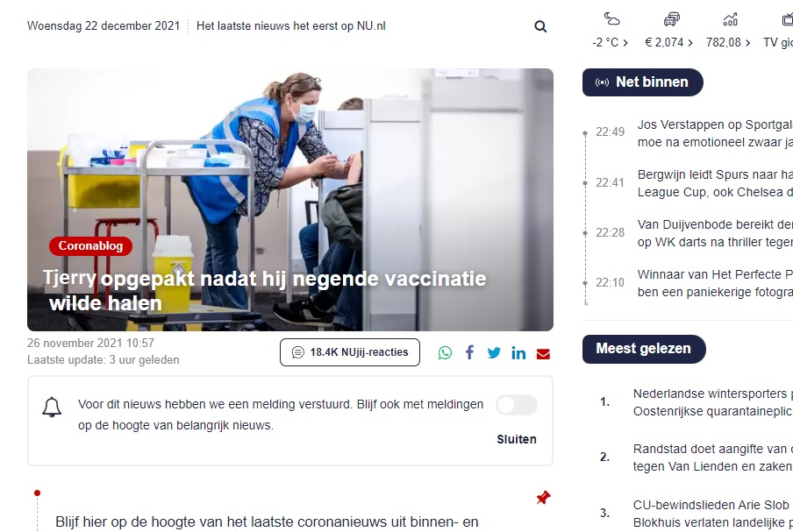This screenshot has height=532, width=793.
Task: Open the search magnifier icon
Action: [x=539, y=26]
